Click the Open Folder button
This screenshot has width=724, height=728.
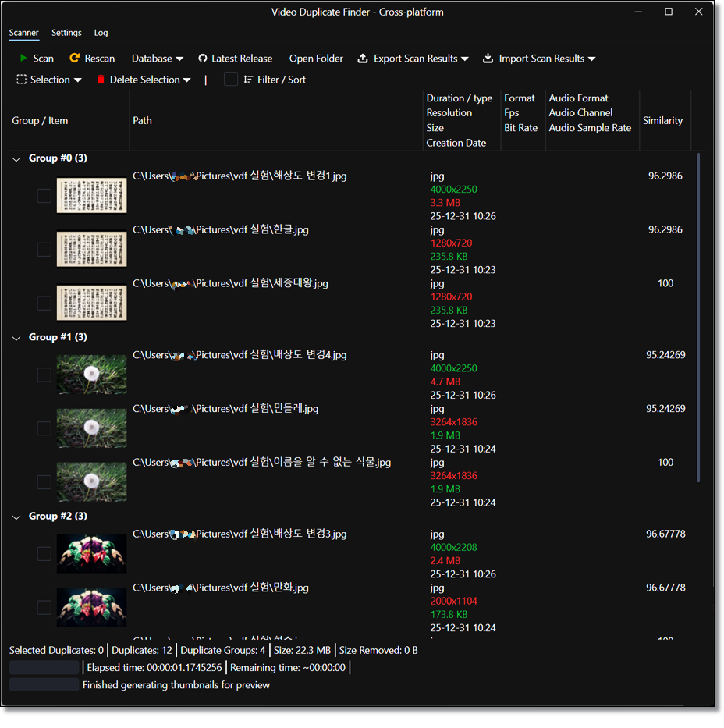pos(315,58)
